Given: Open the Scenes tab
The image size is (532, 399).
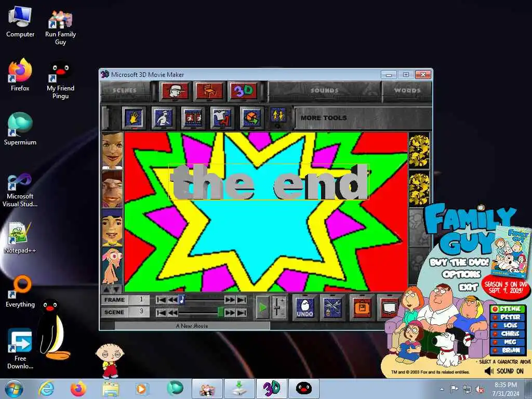Looking at the screenshot, I should (x=125, y=90).
